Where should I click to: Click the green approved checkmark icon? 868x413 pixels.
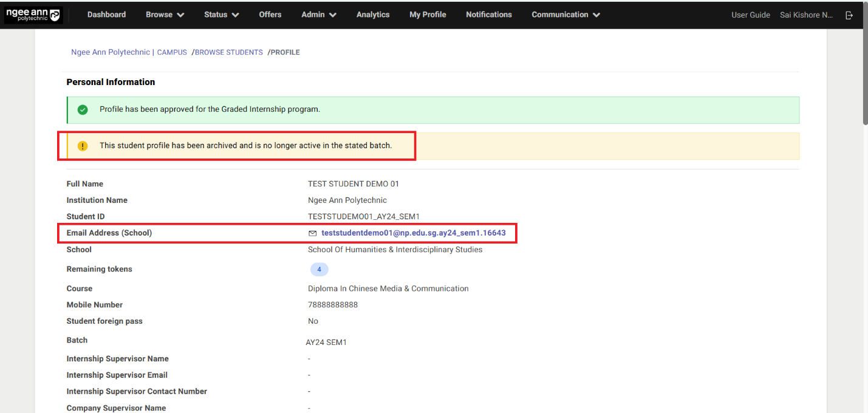coord(83,110)
